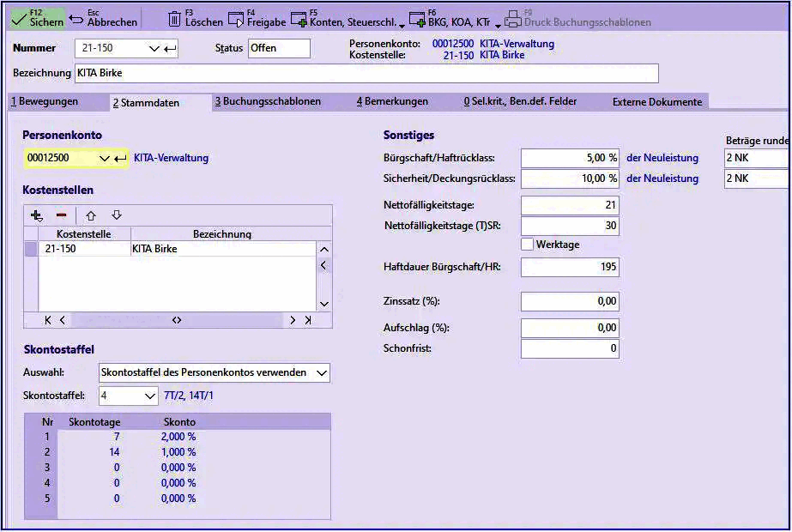This screenshot has width=792, height=532.
Task: Jump to first record in Kostenstellen navigator
Action: (48, 320)
